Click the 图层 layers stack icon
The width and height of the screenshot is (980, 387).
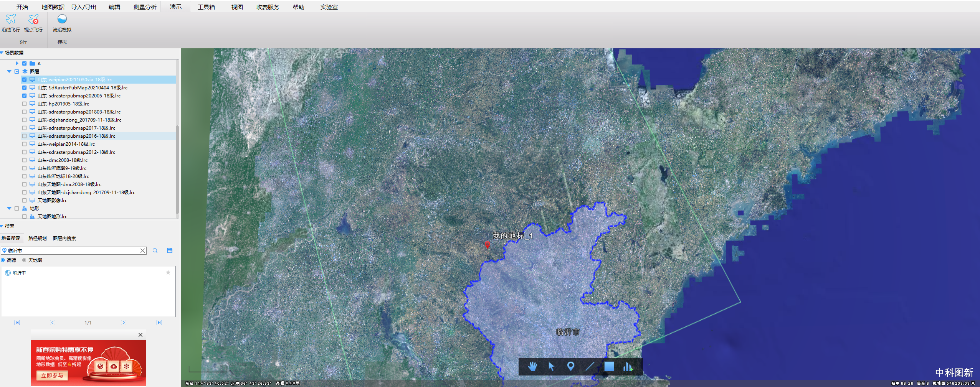[x=25, y=71]
